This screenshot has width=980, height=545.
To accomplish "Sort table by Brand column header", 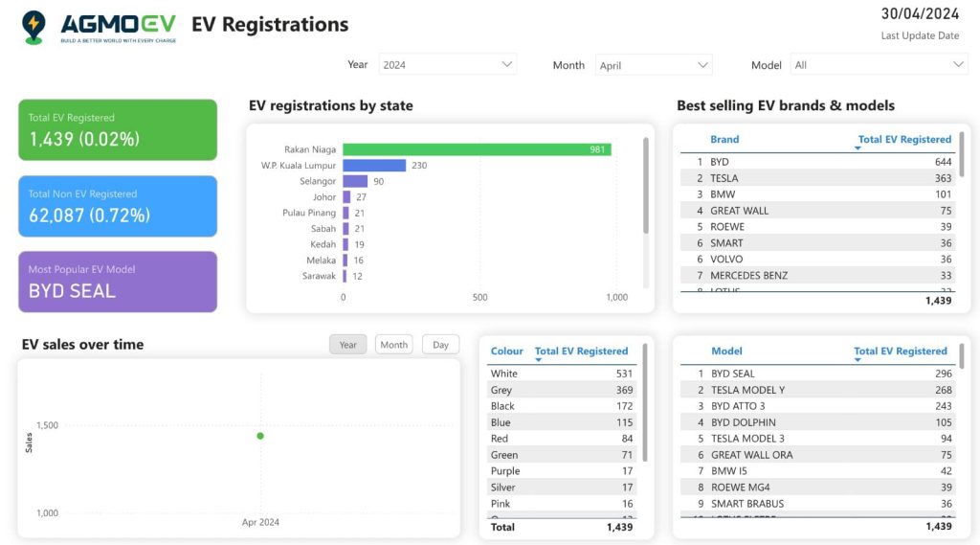I will (724, 139).
